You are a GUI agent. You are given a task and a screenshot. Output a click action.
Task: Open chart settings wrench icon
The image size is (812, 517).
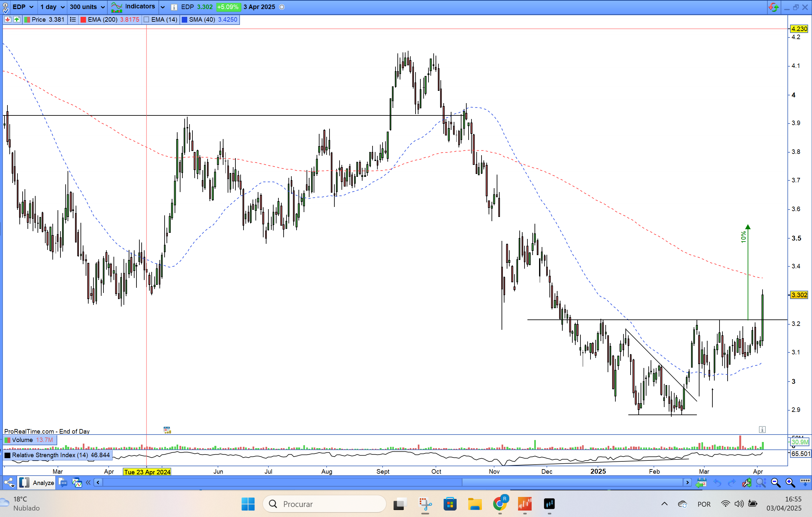[746, 483]
